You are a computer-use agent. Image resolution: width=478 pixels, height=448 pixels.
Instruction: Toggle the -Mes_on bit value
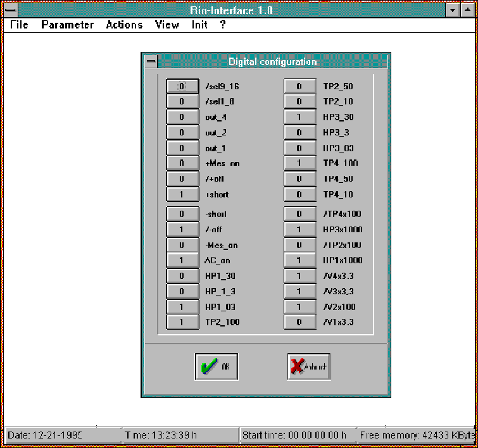pyautogui.click(x=182, y=245)
